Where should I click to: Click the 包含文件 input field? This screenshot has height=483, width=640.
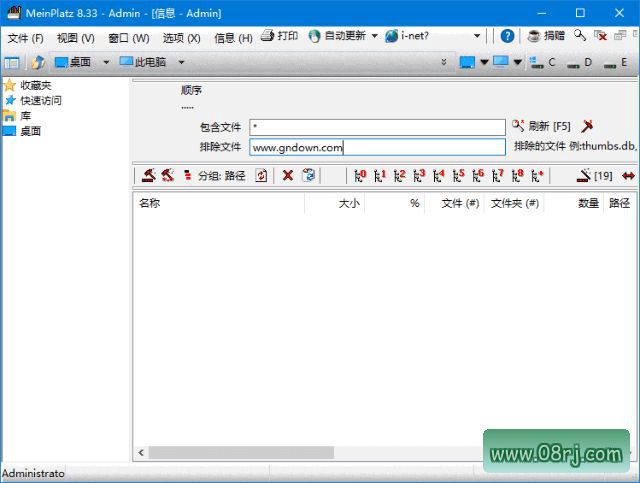coord(377,127)
